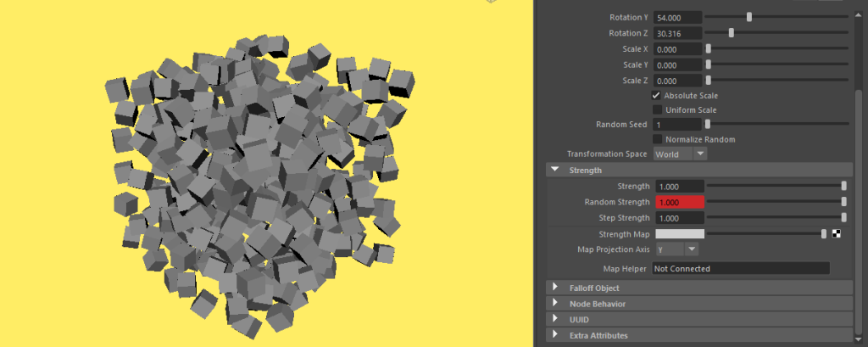This screenshot has width=868, height=347.
Task: Click the Rotation Z slider handle
Action: [x=732, y=33]
